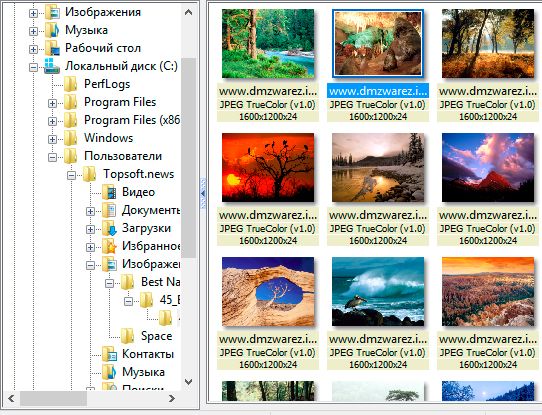This screenshot has width=542, height=415.
Task: Click the Program Files folder icon
Action: coord(71,102)
